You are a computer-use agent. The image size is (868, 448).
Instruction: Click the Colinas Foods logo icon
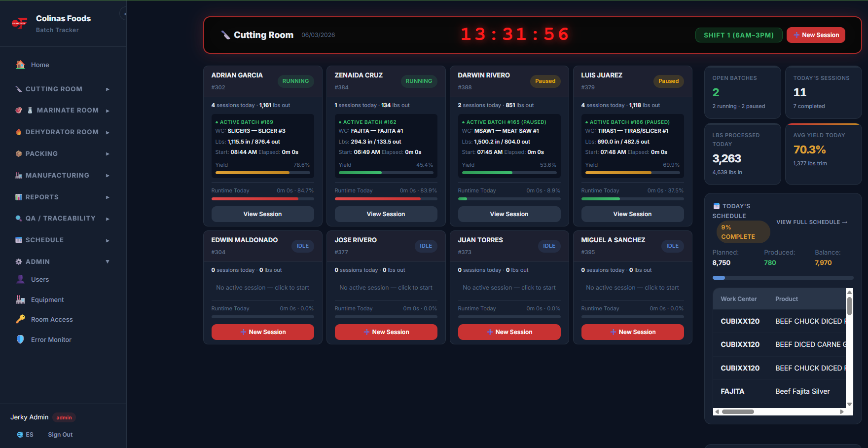(20, 23)
